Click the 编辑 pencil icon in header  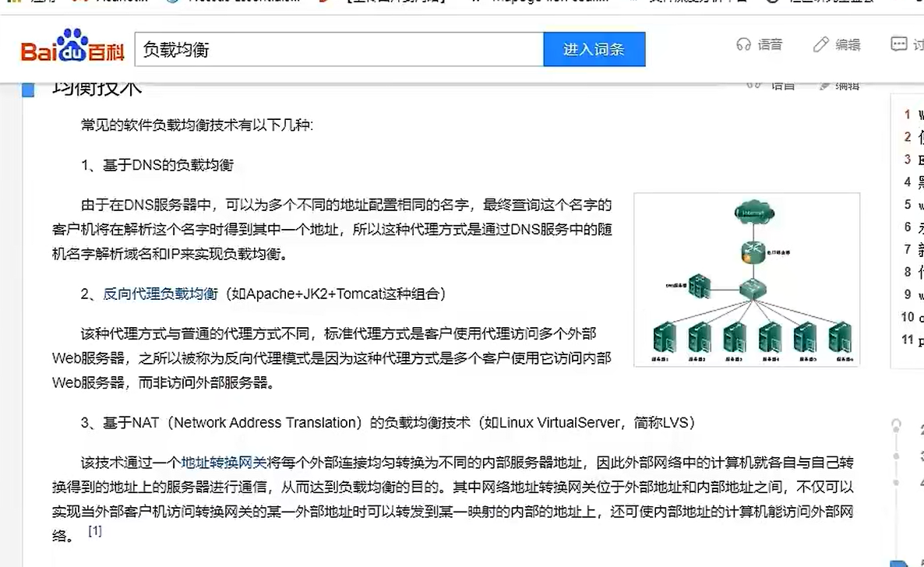[820, 45]
